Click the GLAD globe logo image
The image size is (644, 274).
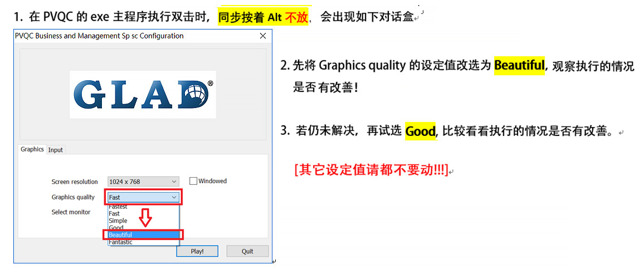coord(143,94)
